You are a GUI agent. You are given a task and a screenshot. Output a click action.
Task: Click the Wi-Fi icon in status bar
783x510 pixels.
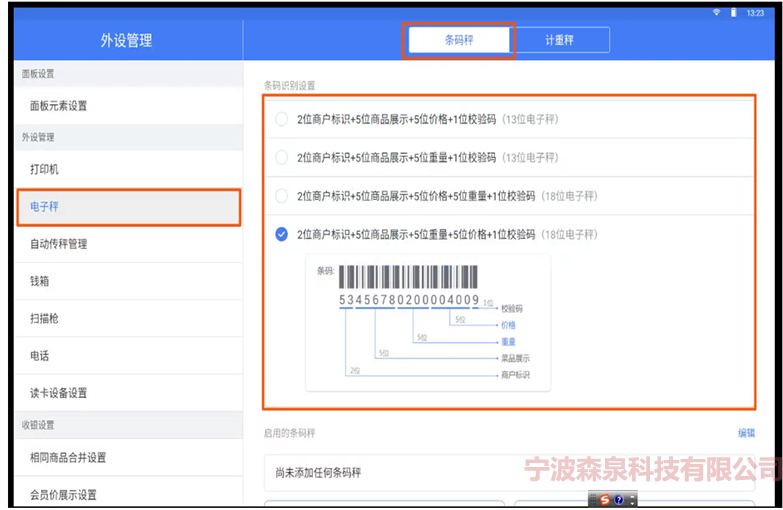tap(716, 12)
